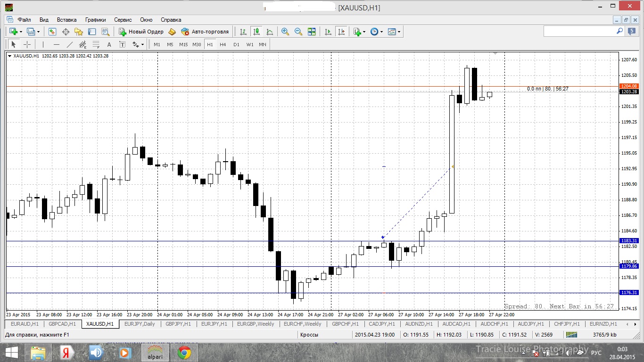Click the connection status 3765/9 kb
The height and width of the screenshot is (362, 644).
click(604, 335)
